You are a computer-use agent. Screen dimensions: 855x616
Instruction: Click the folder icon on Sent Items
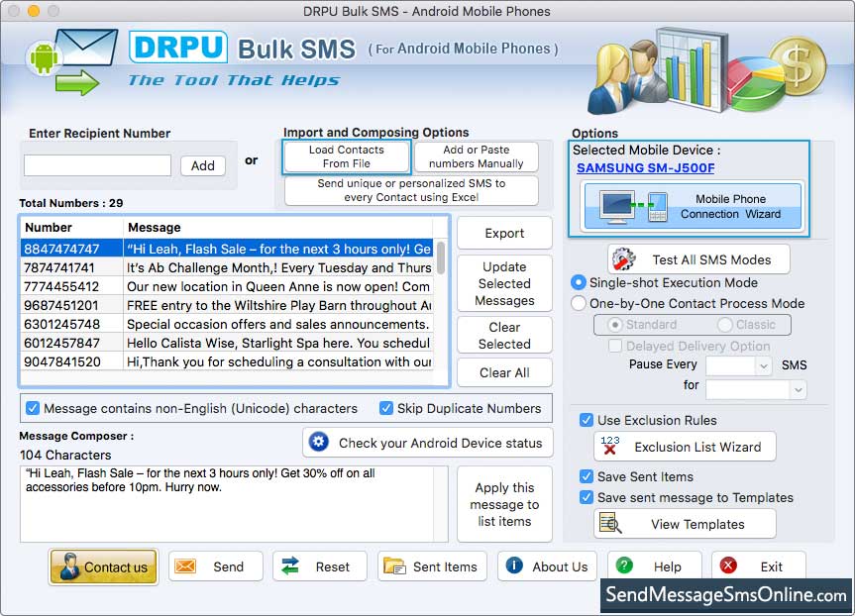tap(394, 566)
